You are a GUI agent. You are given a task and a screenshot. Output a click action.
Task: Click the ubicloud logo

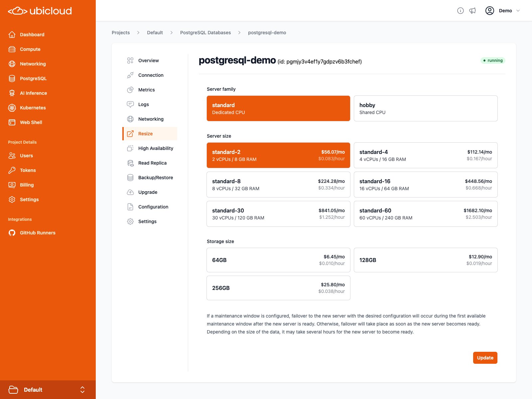(40, 11)
